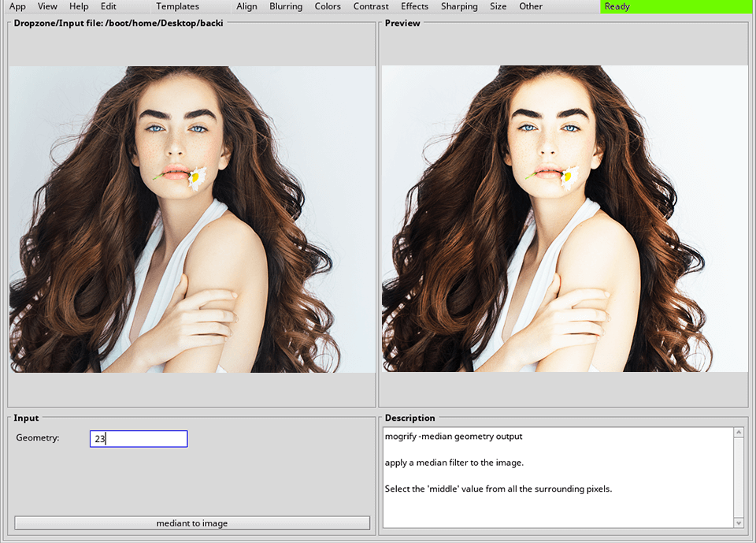
Task: Click the Dropzone input image
Action: [x=192, y=218]
